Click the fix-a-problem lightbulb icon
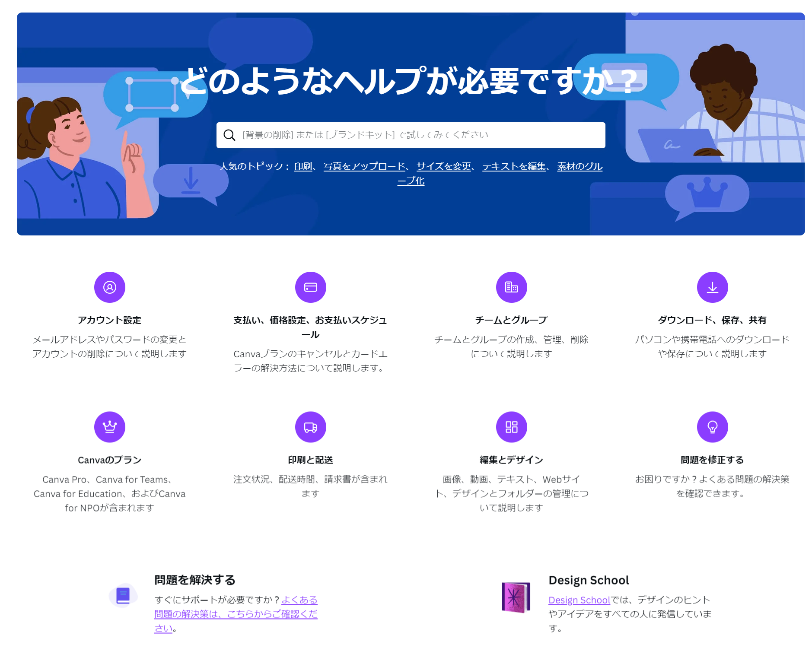 point(713,427)
